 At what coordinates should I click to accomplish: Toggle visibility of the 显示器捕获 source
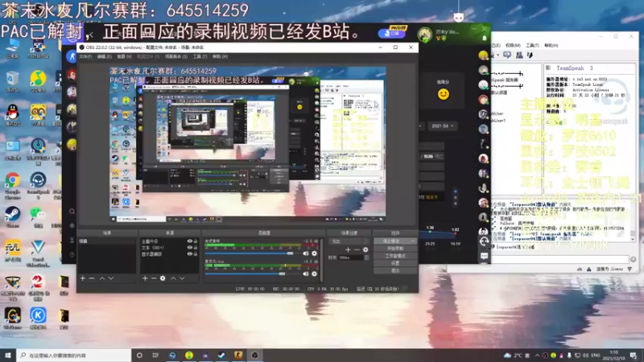189,253
